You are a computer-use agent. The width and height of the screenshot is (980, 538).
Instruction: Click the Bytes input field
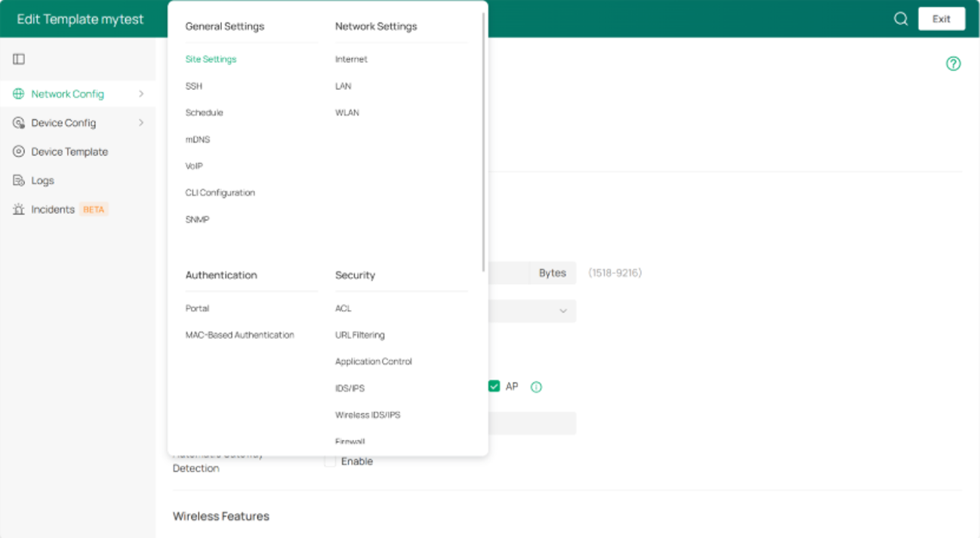point(508,273)
